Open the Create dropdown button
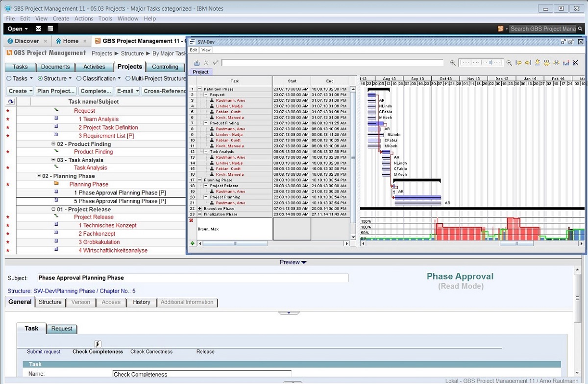Image resolution: width=588 pixels, height=384 pixels. (20, 91)
